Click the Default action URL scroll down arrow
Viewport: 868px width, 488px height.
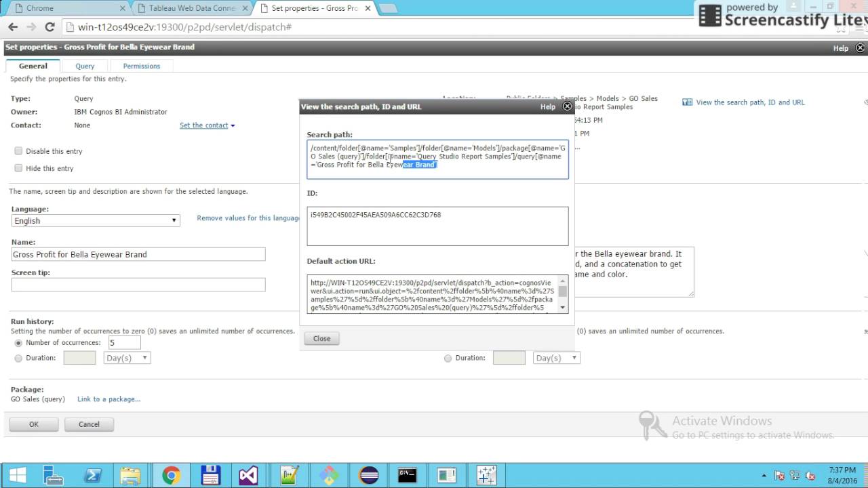coord(563,308)
